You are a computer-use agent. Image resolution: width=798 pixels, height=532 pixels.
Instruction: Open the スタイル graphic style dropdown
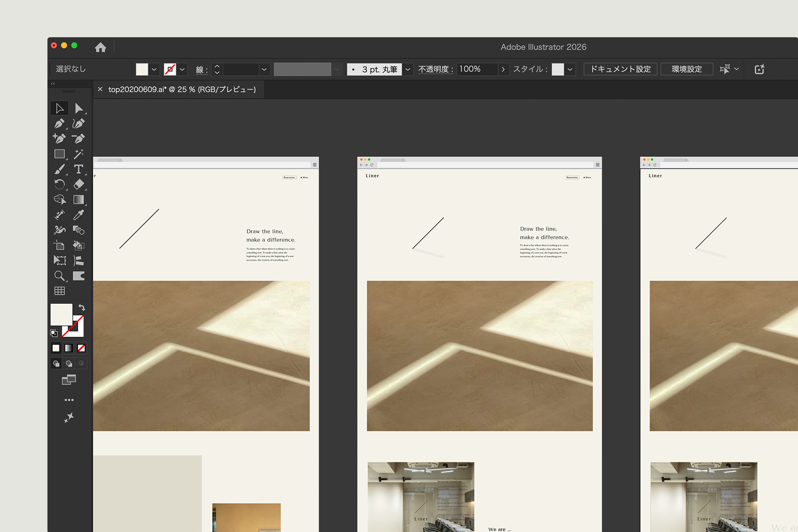click(x=570, y=69)
